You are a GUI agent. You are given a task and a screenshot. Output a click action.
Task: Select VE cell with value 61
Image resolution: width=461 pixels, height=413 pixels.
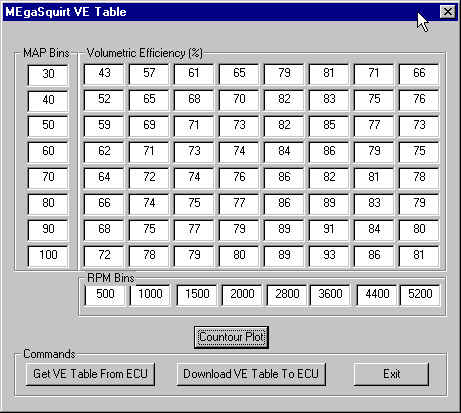pos(194,74)
